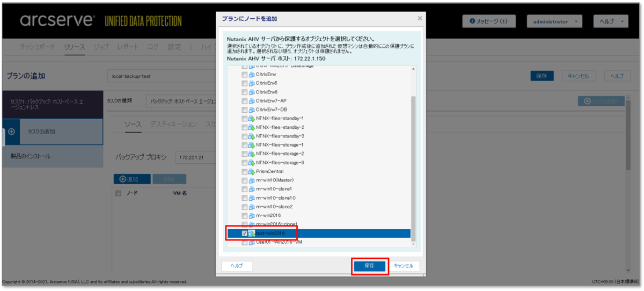
Task: Click the running VM icon of NTNX-files-storage-2
Action: tap(252, 154)
